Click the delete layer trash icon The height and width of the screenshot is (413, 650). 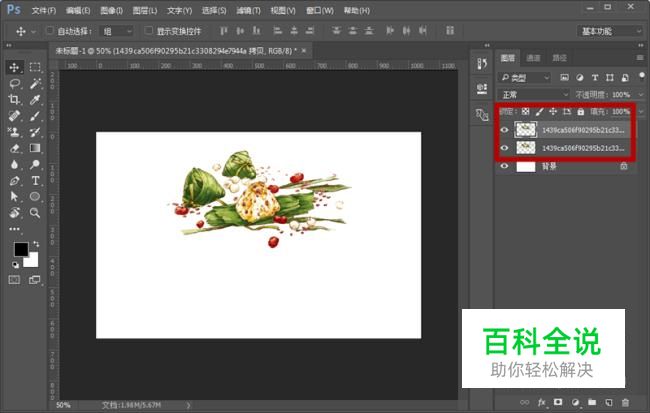625,402
